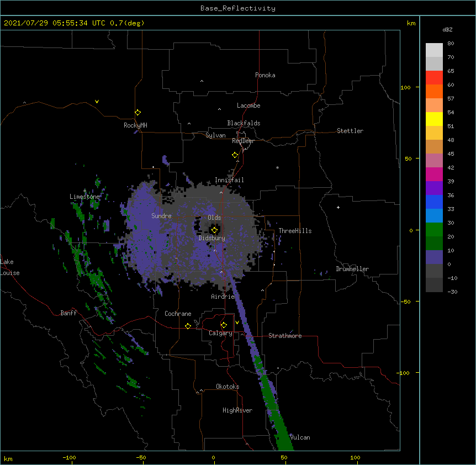Click the Calgary label
Screen dimensions: 476x465
click(220, 333)
